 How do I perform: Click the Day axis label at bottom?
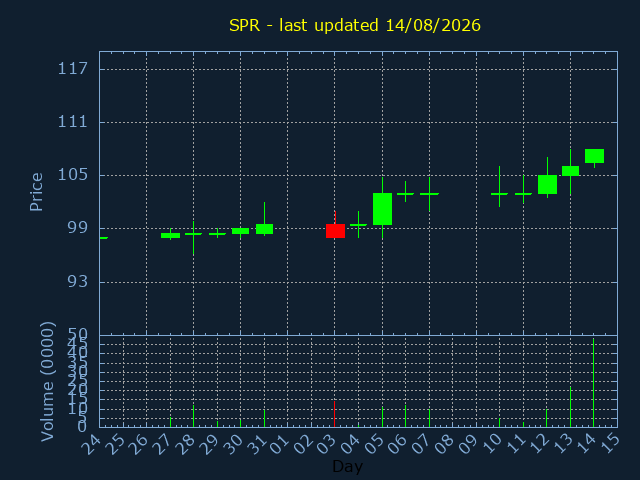coord(347,466)
